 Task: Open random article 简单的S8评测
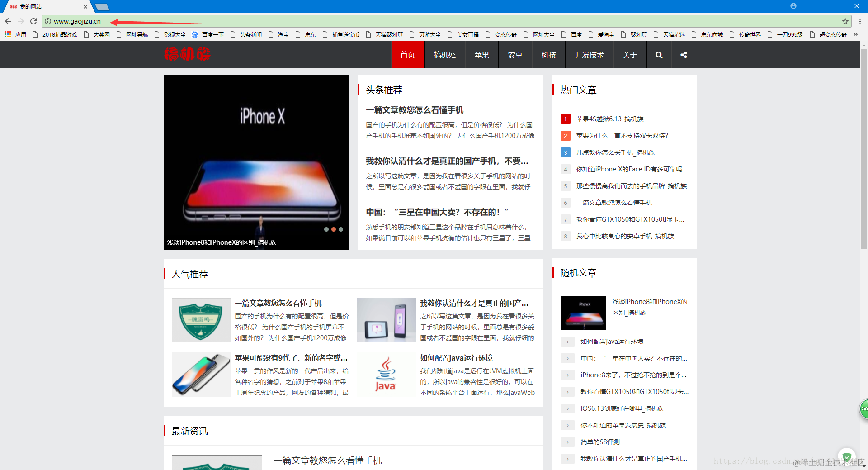600,442
